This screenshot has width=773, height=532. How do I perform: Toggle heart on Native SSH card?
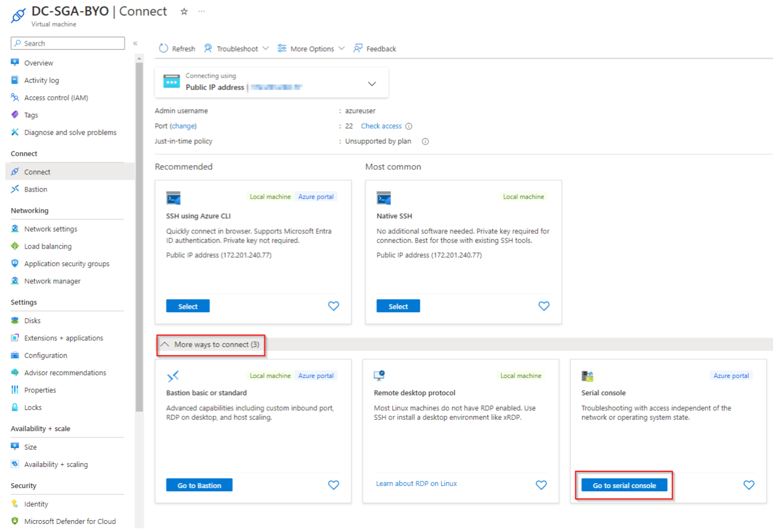click(x=544, y=306)
